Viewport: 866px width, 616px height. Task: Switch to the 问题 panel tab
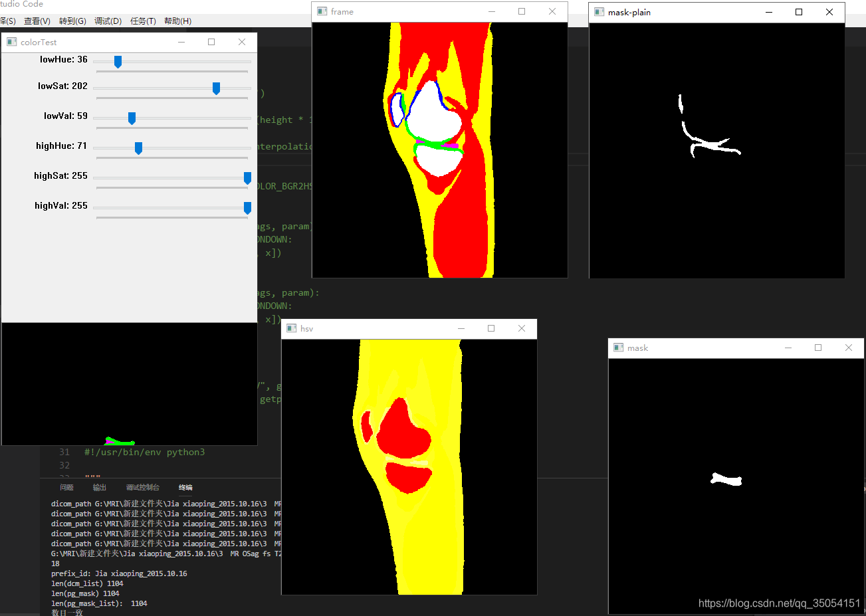66,487
